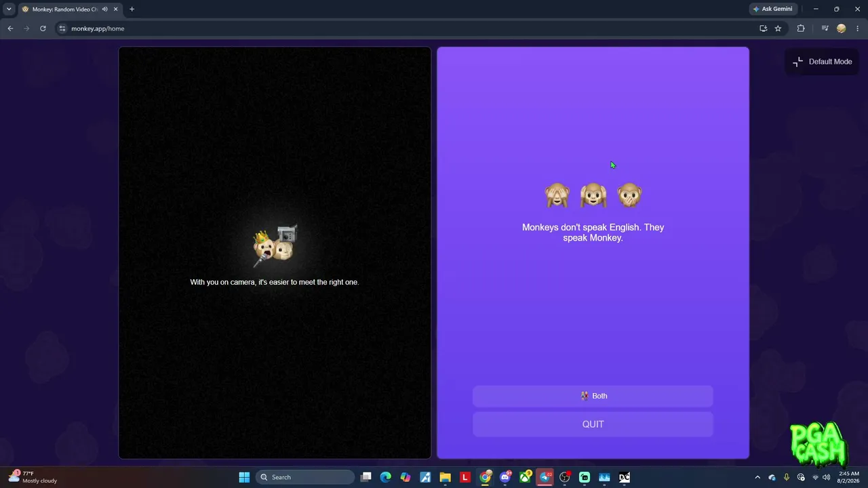Screen dimensions: 868x488
Task: Click the microphone tray icon
Action: 787,477
